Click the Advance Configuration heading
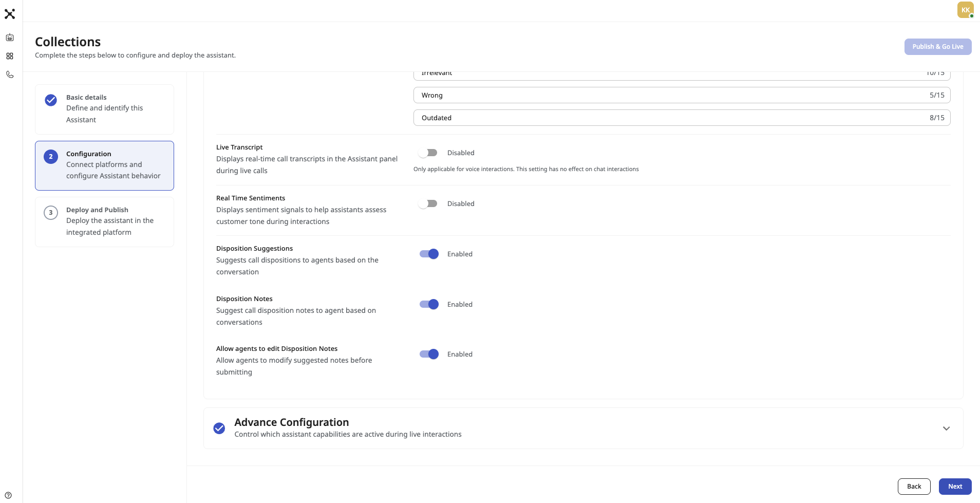980x503 pixels. pos(292,422)
